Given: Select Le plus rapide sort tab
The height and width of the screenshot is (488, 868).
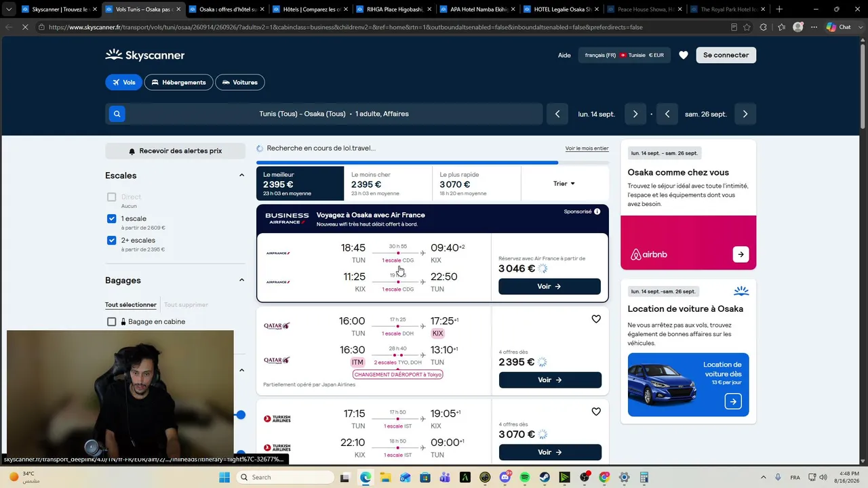Looking at the screenshot, I should (x=476, y=184).
